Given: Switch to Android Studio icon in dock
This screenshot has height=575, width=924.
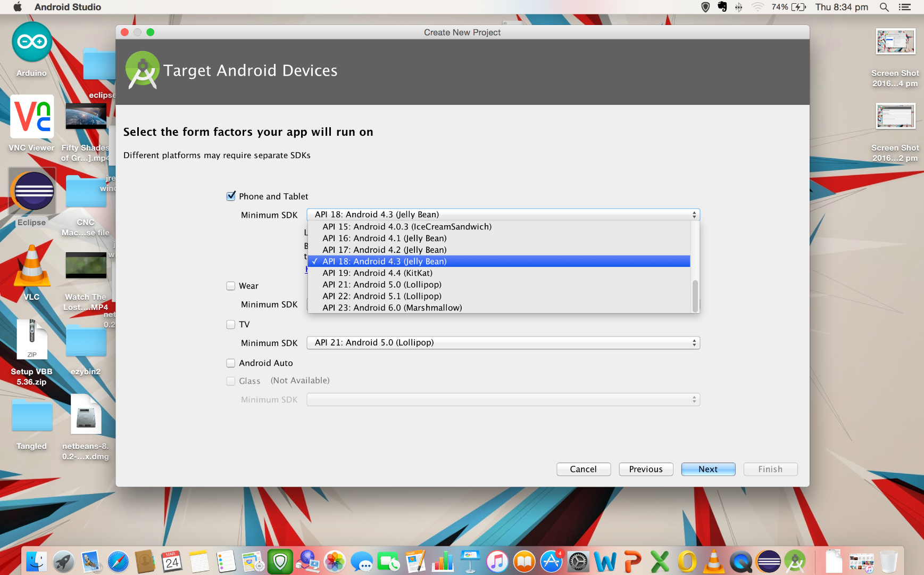Looking at the screenshot, I should [x=795, y=562].
